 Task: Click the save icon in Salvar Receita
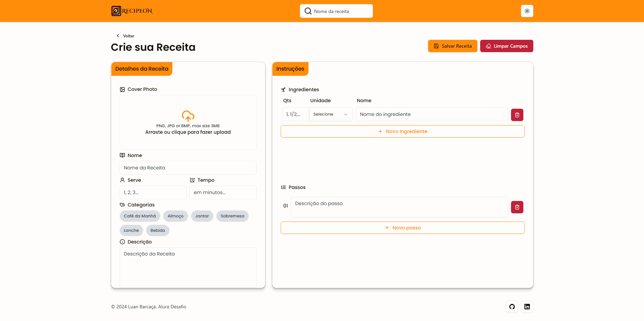436,46
